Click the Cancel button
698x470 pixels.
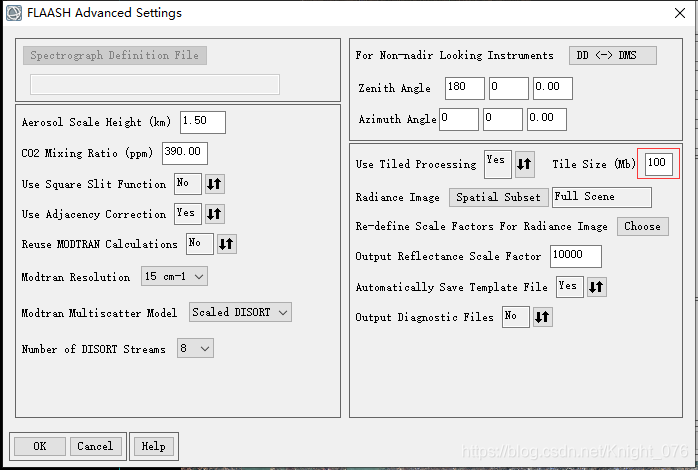[95, 446]
